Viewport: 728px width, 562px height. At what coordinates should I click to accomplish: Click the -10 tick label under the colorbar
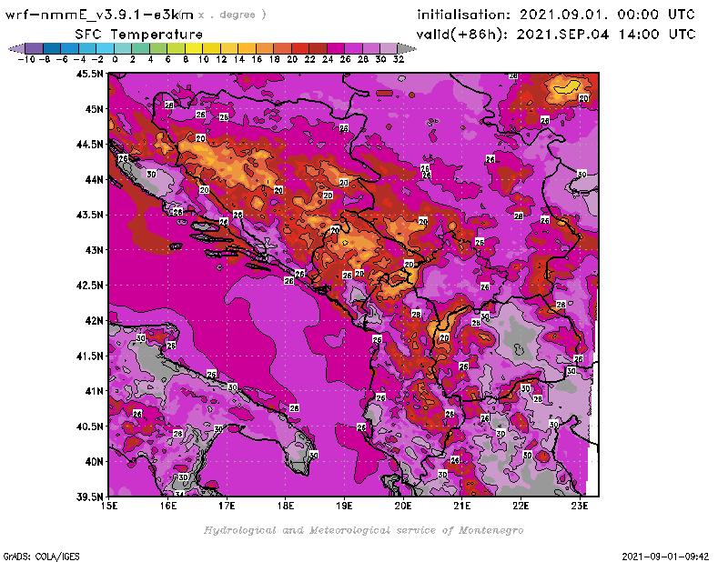point(26,59)
